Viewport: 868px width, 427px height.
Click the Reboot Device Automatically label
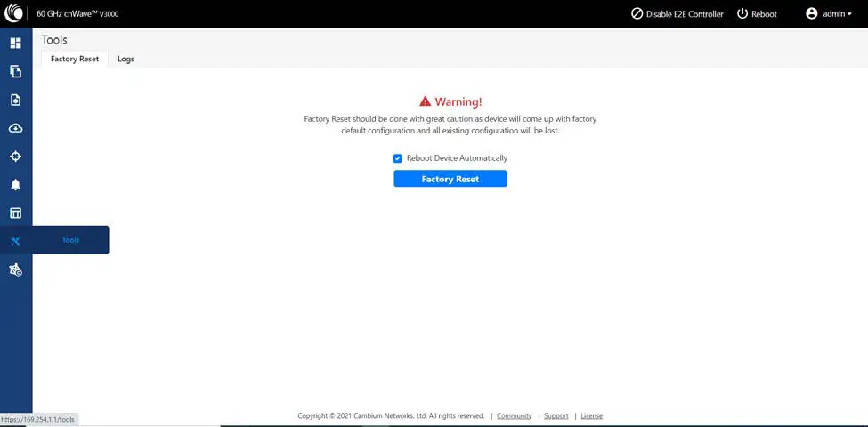[x=458, y=158]
